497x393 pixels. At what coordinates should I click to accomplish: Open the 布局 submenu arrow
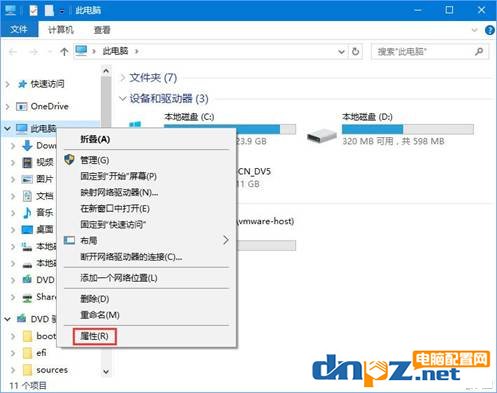pos(226,240)
